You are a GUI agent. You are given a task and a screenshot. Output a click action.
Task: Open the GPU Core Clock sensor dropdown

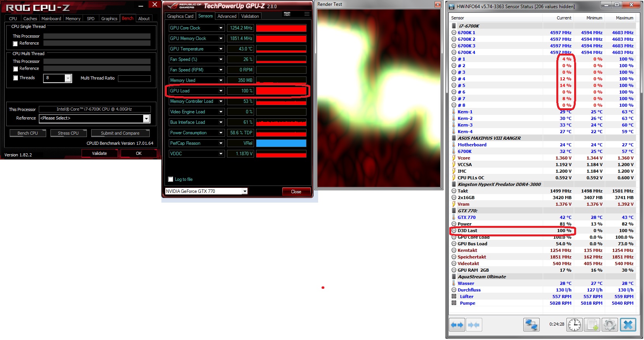(221, 28)
